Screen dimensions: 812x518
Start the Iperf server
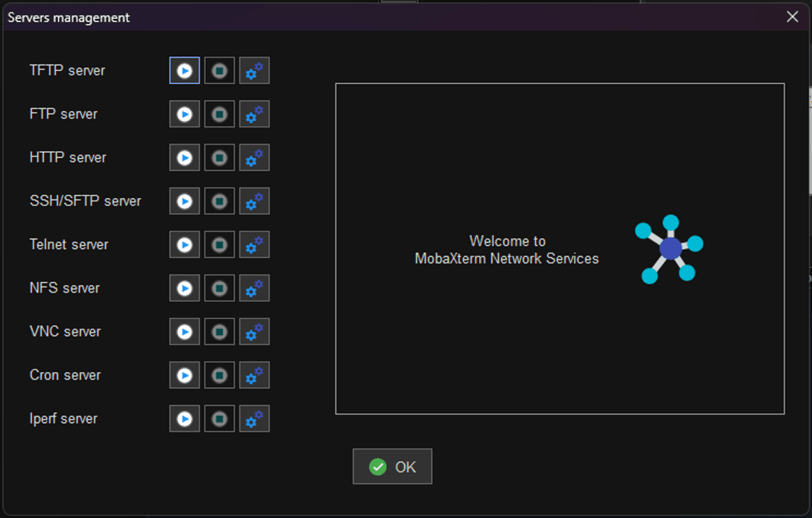click(185, 419)
